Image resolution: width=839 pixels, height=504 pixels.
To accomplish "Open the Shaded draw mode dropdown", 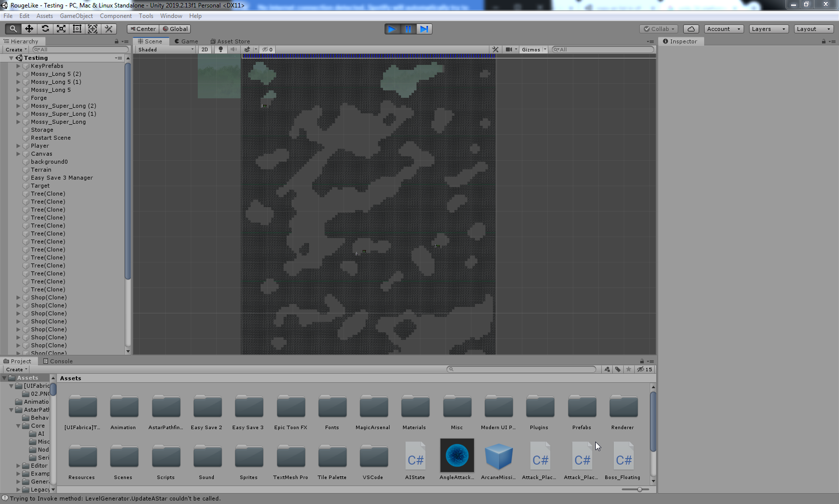I will coord(165,49).
